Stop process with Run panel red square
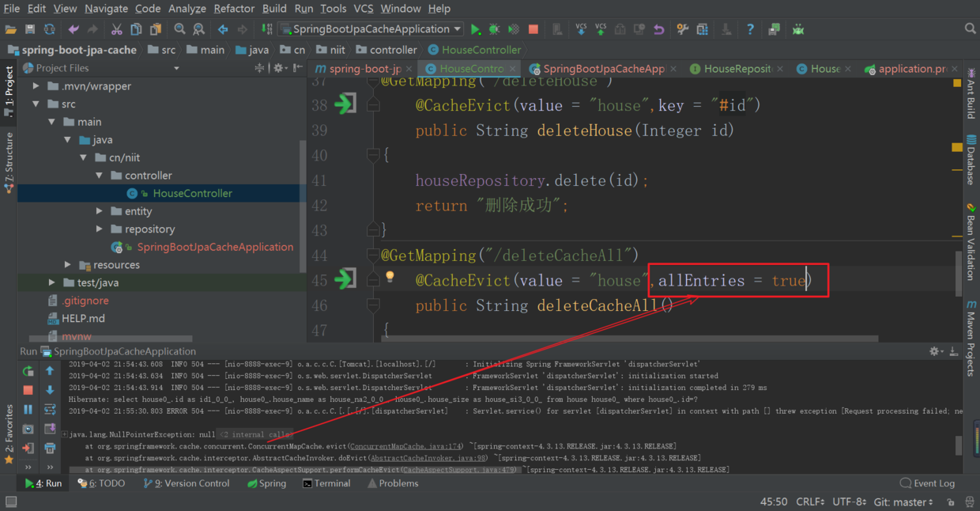This screenshot has width=980, height=511. (x=28, y=390)
